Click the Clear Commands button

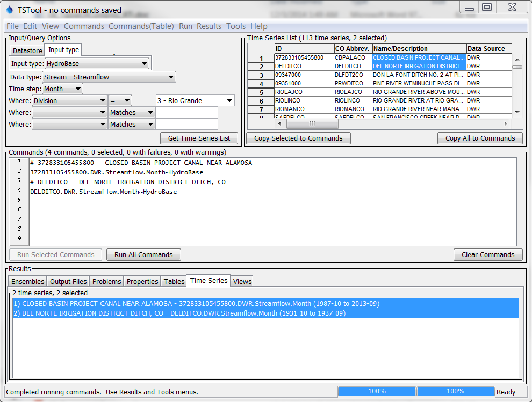(x=487, y=254)
